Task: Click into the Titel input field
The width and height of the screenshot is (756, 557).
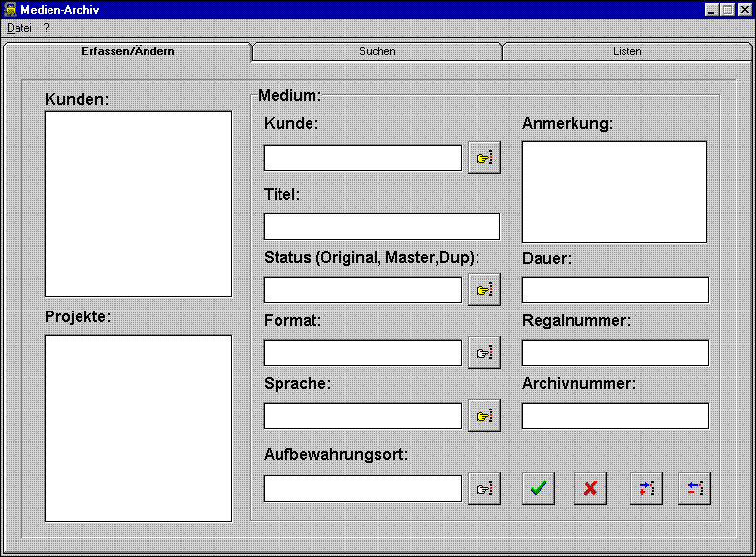Action: 381,226
